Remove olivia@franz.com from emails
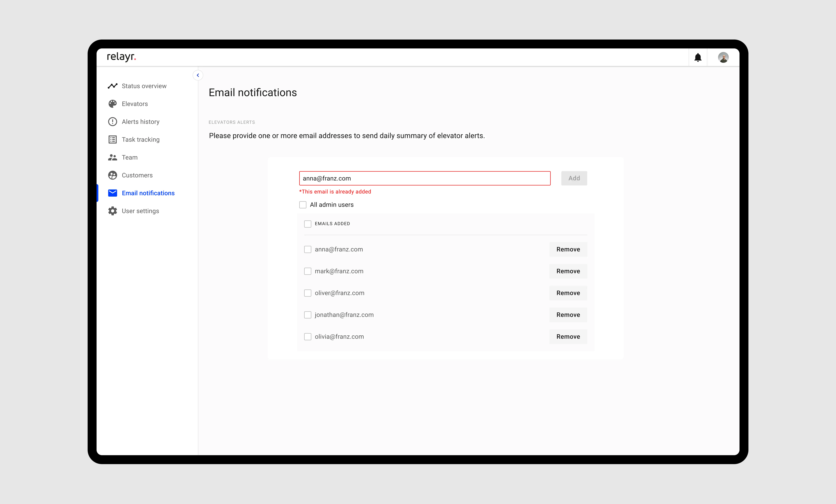This screenshot has height=504, width=836. pyautogui.click(x=568, y=337)
